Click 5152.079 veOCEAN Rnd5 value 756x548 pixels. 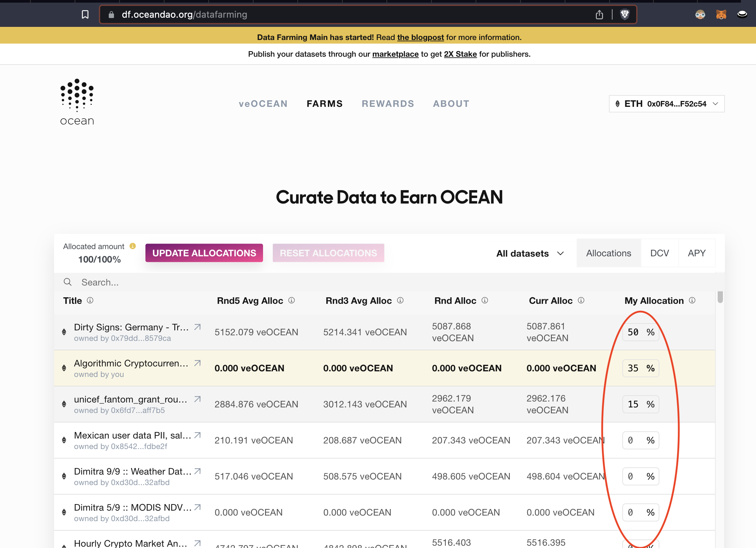click(x=256, y=332)
